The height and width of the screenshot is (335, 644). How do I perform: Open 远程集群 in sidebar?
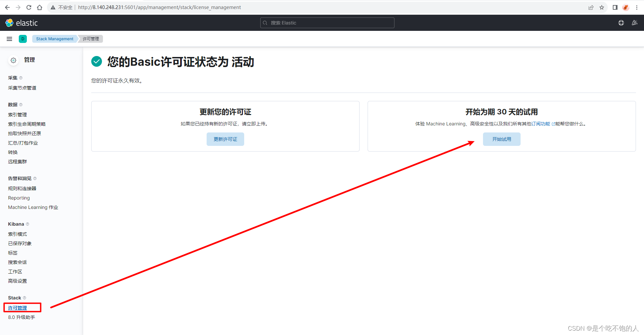(17, 162)
